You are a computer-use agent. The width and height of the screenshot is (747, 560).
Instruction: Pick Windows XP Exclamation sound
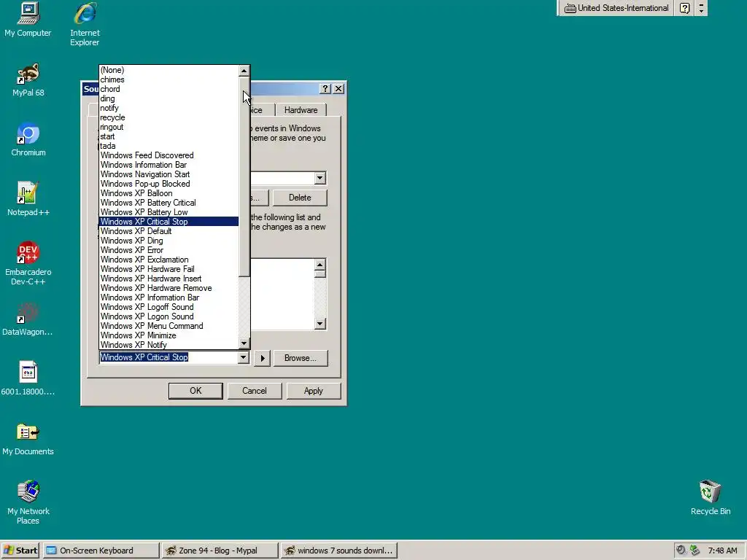[169, 260]
